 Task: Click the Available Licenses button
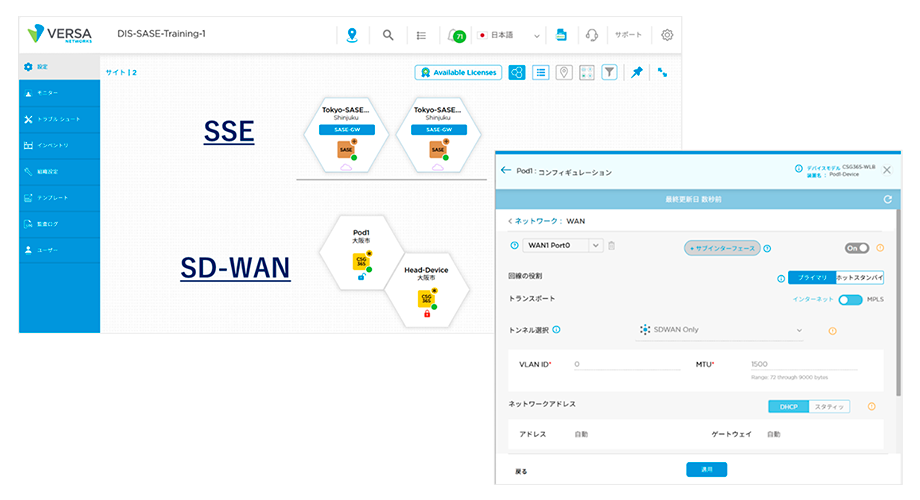(458, 72)
